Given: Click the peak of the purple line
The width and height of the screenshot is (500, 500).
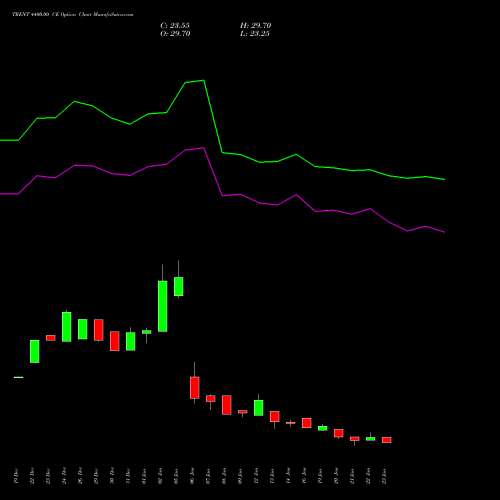Looking at the screenshot, I should 204,148.
